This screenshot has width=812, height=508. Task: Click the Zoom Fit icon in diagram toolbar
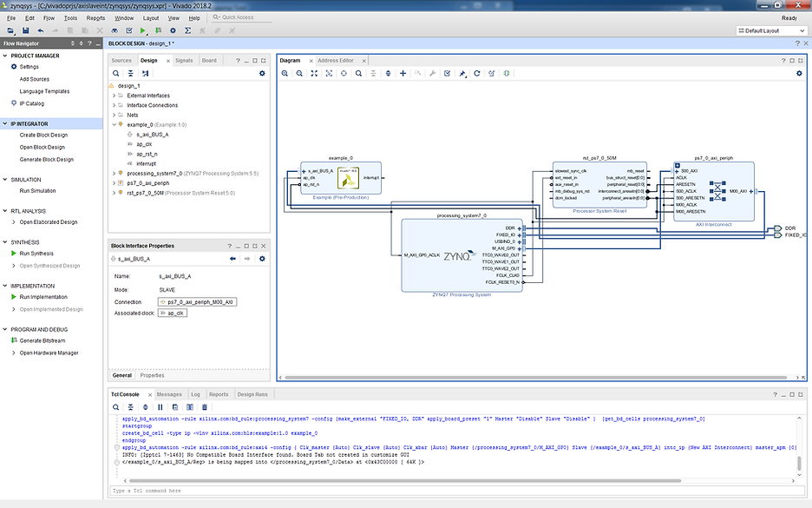click(314, 74)
